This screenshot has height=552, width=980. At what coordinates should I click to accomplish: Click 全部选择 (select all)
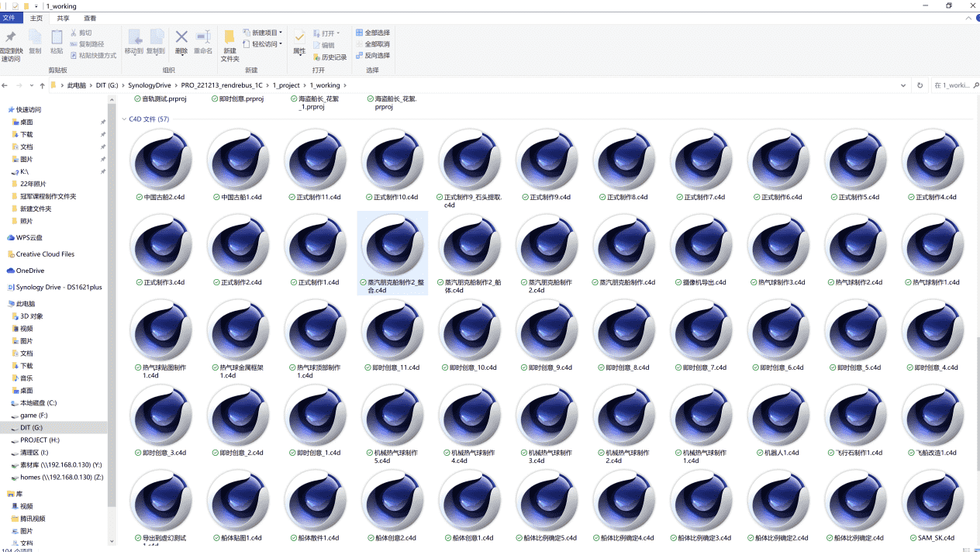click(x=372, y=33)
